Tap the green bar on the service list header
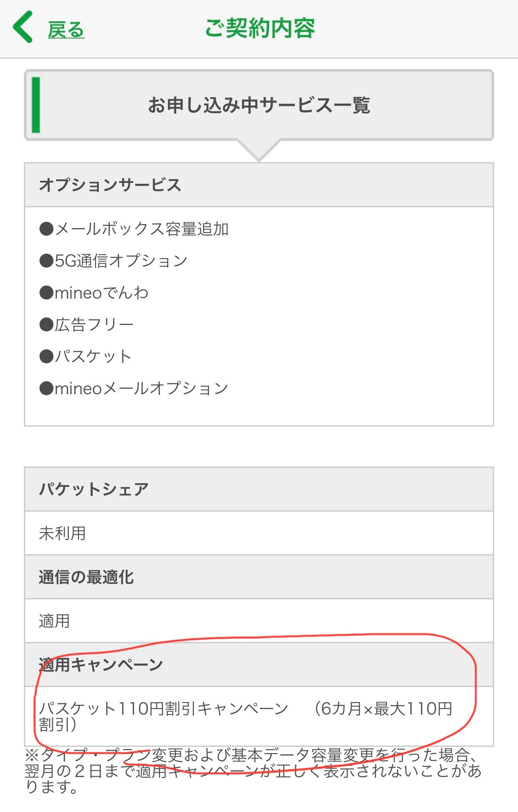Viewport: 518px width, 812px height. (x=36, y=105)
